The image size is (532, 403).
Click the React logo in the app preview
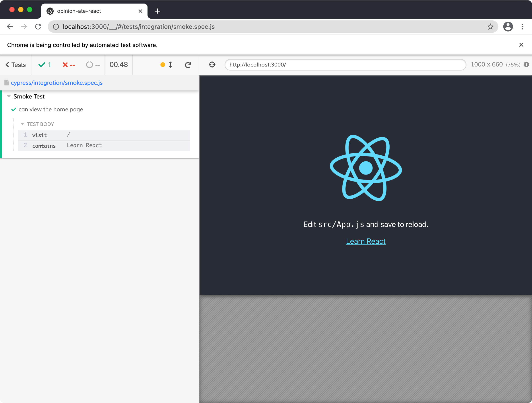click(366, 168)
